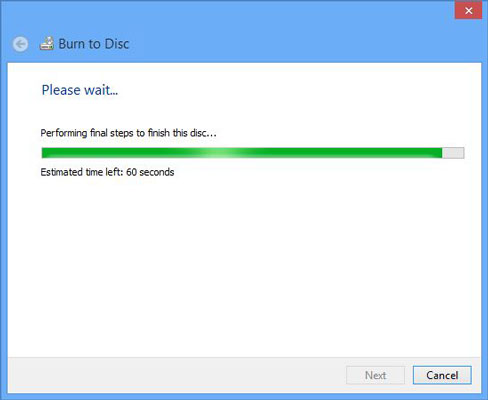Click the "Estimated time left" label
The height and width of the screenshot is (400, 488).
pyautogui.click(x=82, y=172)
